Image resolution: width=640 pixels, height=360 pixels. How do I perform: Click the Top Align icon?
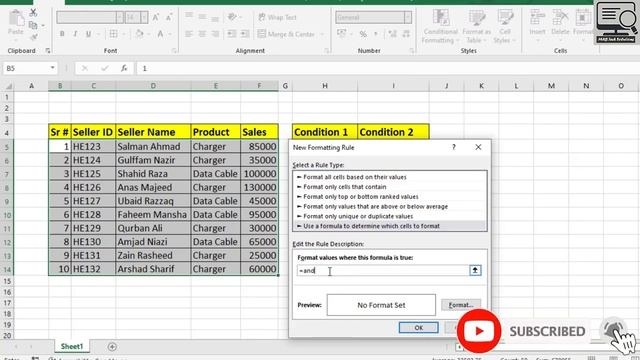point(189,17)
